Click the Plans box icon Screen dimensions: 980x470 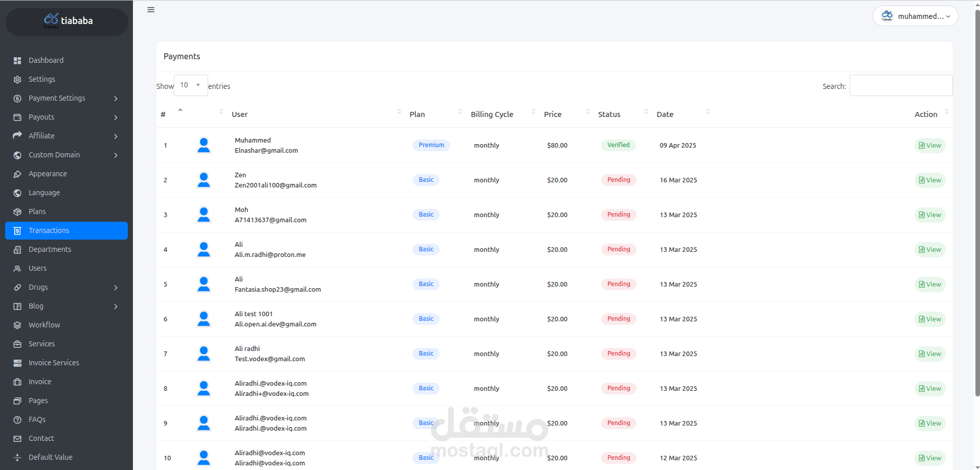click(17, 212)
